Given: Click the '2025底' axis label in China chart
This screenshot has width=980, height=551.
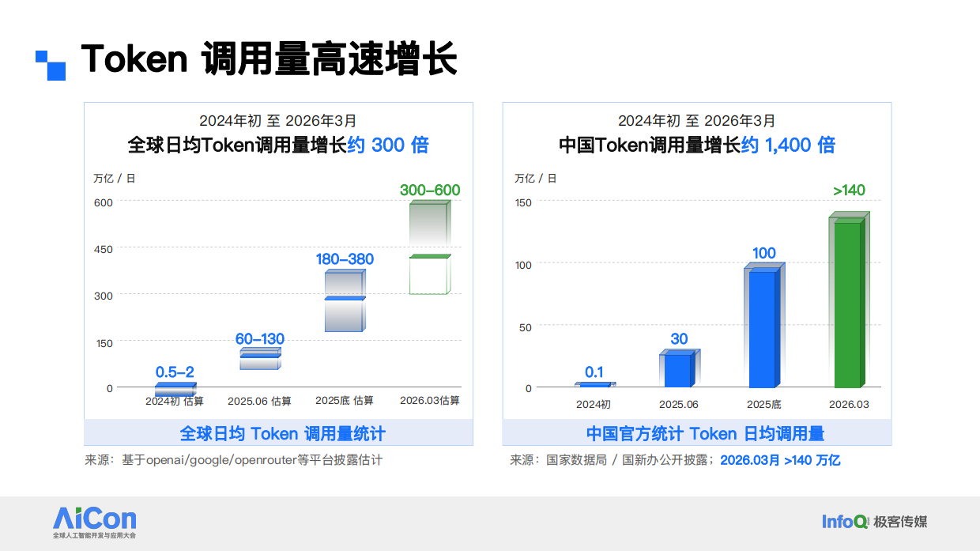Looking at the screenshot, I should [764, 404].
